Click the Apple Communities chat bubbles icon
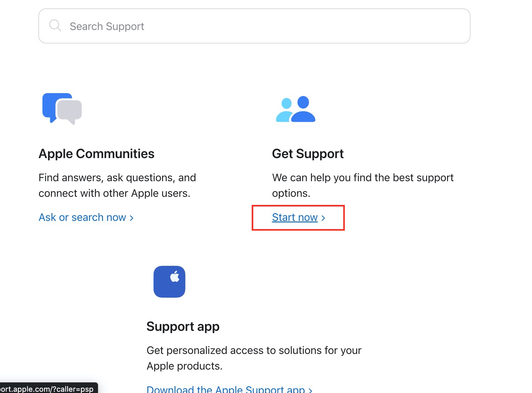This screenshot has width=532, height=393. [x=62, y=109]
